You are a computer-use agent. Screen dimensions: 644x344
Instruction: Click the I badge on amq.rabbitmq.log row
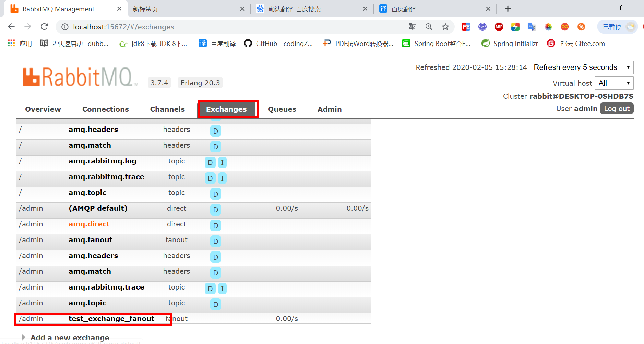[222, 162]
